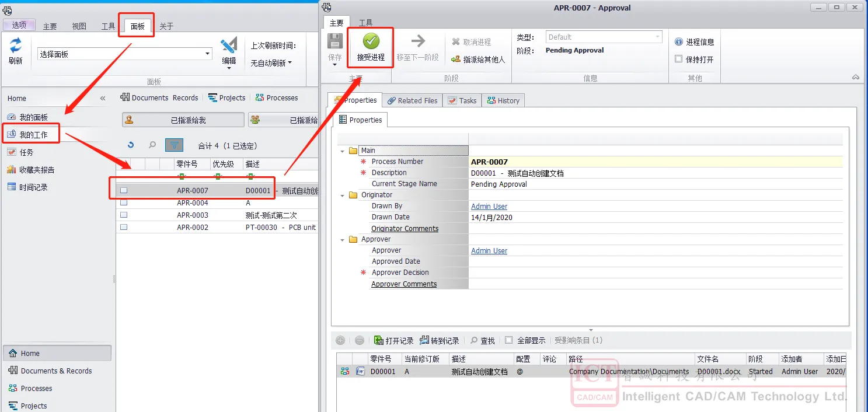
Task: Open the 工具 tab in Approval window
Action: coord(365,23)
